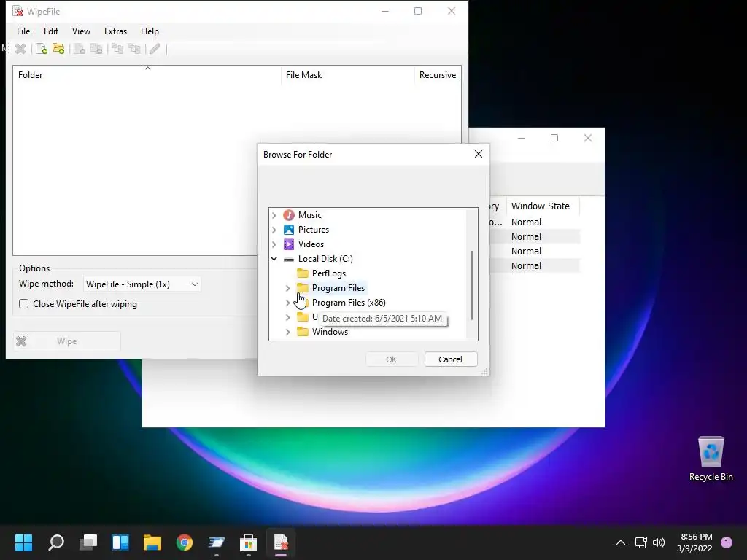Open the Wipe method dropdown

coord(142,284)
